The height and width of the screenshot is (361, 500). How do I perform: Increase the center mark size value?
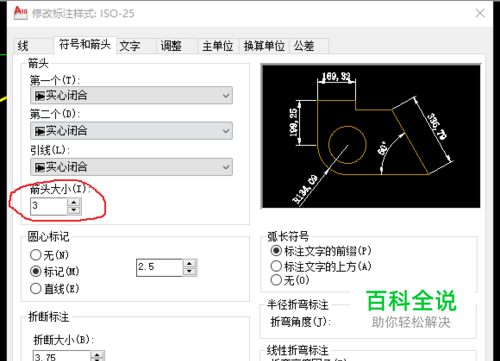190,263
